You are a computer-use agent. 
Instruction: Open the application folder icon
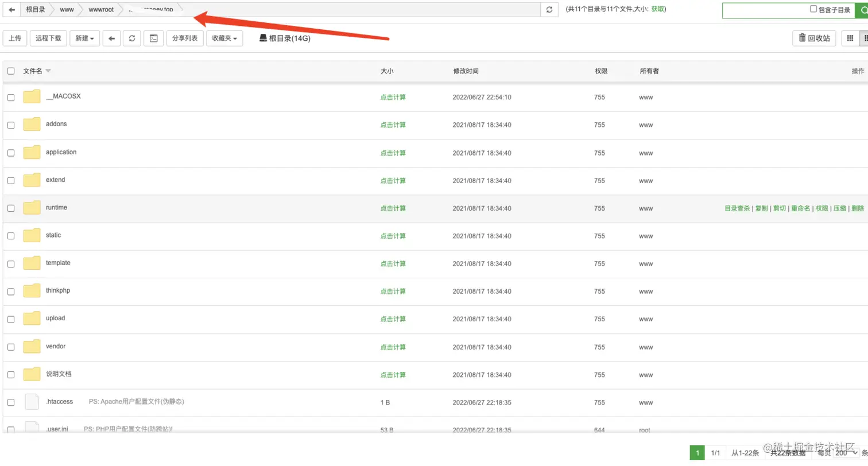pyautogui.click(x=32, y=153)
